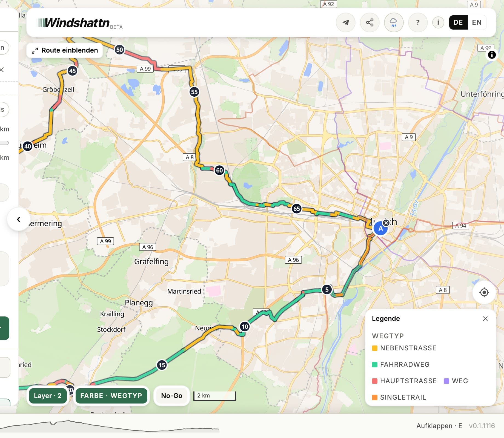Click kilometer marker 65

pyautogui.click(x=297, y=209)
